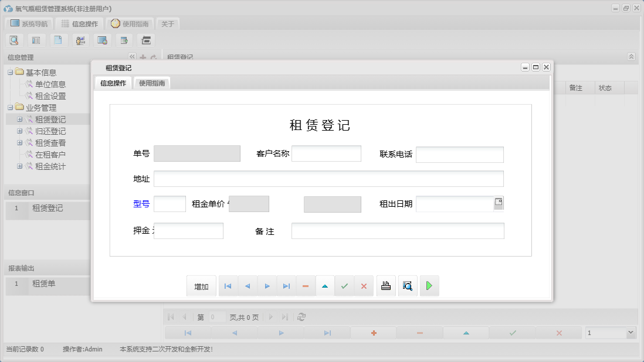Image resolution: width=644 pixels, height=362 pixels.
Task: Confirm the record with the green checkmark icon
Action: tap(345, 285)
